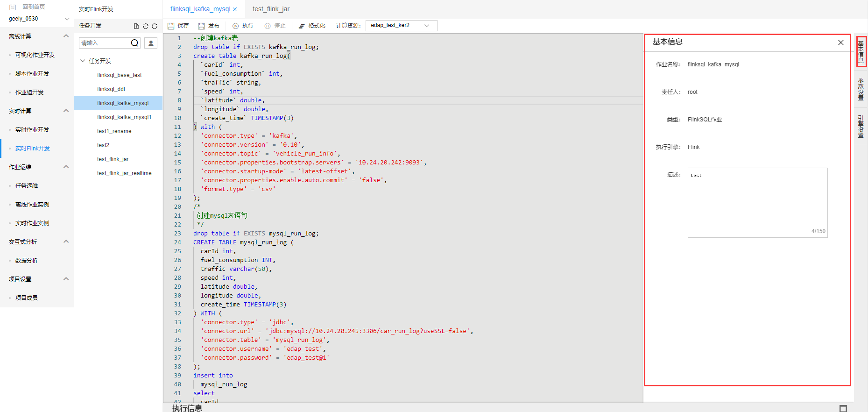Collapse the 实时计算 section
868x412 pixels.
click(x=66, y=111)
